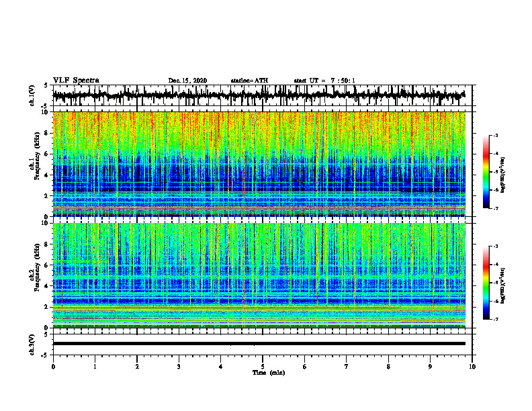Click the ch.1 colorbar log(PSD) unit label
This screenshot has height=411, width=532.
point(503,175)
